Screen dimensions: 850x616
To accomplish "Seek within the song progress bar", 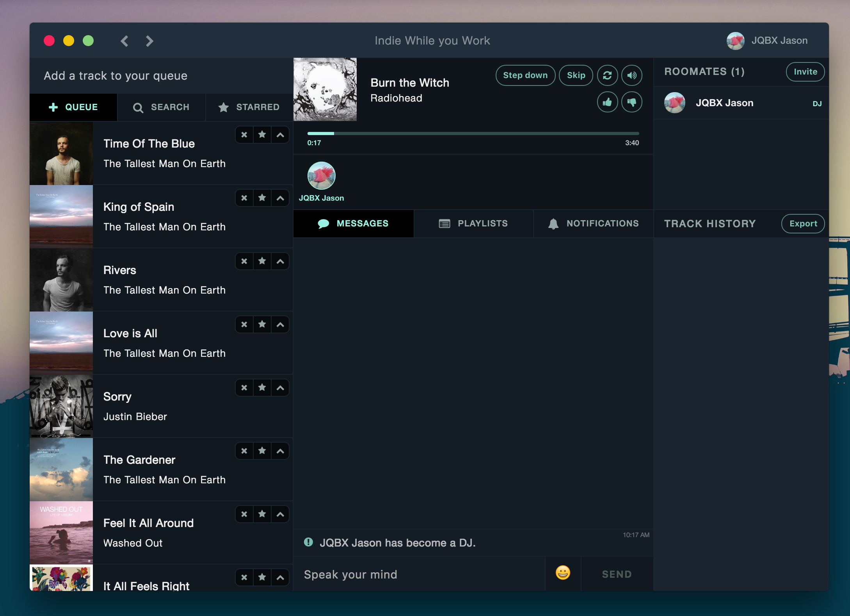I will point(473,134).
